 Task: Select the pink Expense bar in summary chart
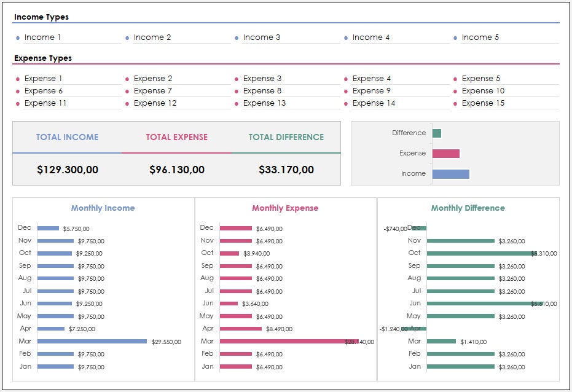446,154
